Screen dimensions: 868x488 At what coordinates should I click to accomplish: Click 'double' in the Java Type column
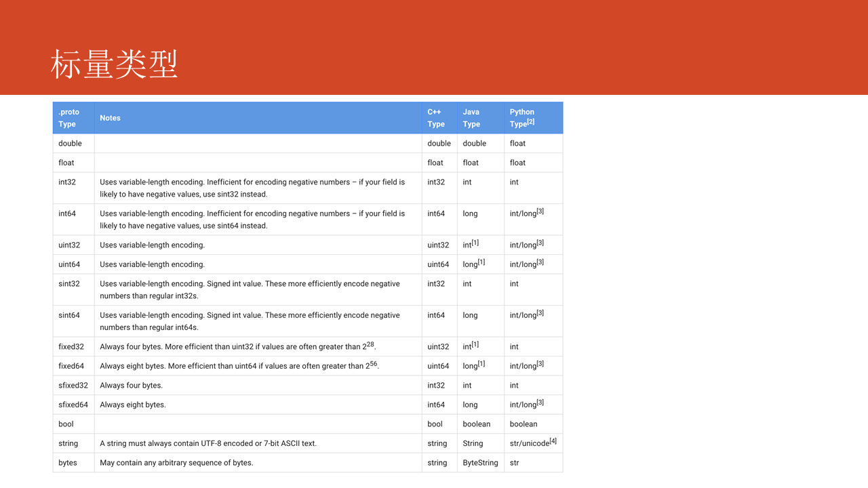tap(475, 143)
